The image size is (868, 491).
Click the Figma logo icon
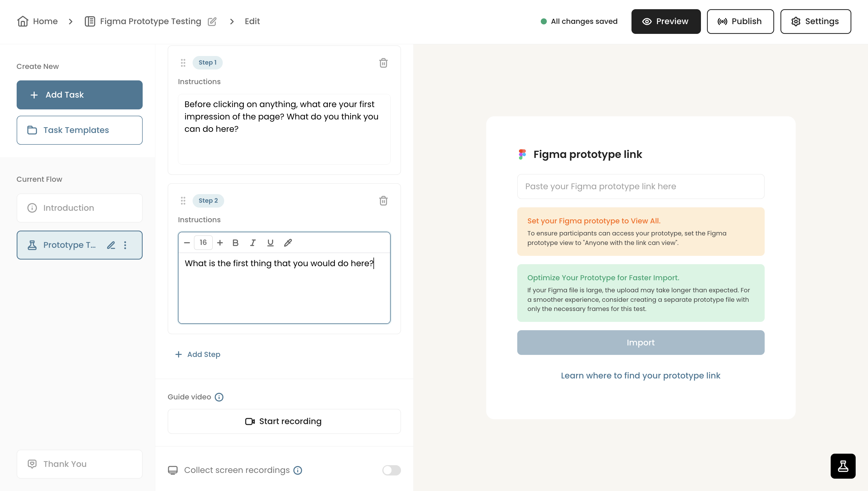click(522, 154)
